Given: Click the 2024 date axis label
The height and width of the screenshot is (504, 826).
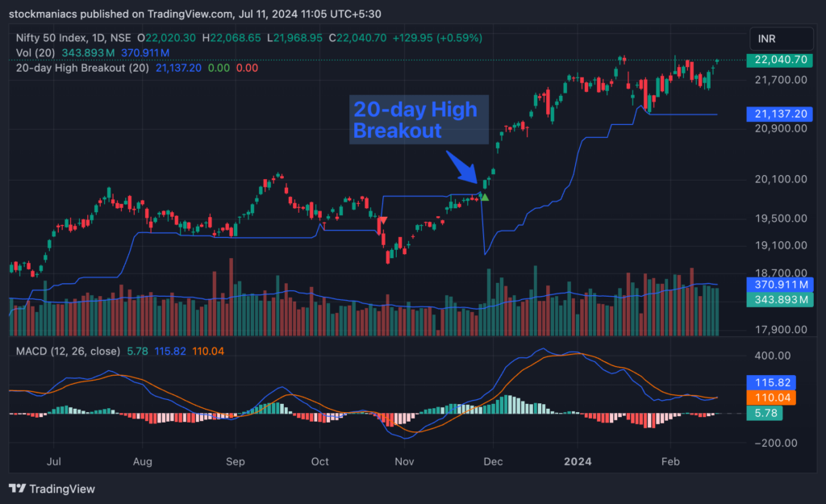Looking at the screenshot, I should [578, 461].
